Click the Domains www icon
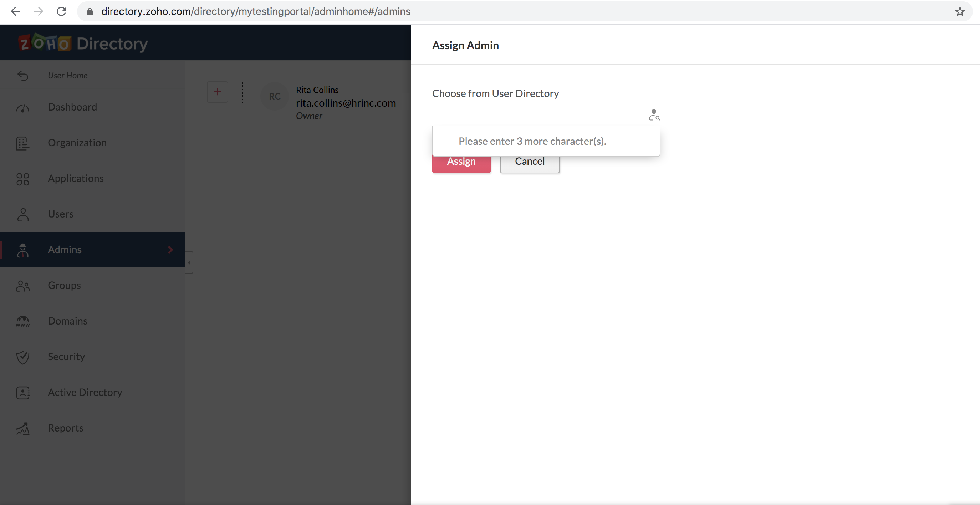 click(x=23, y=321)
